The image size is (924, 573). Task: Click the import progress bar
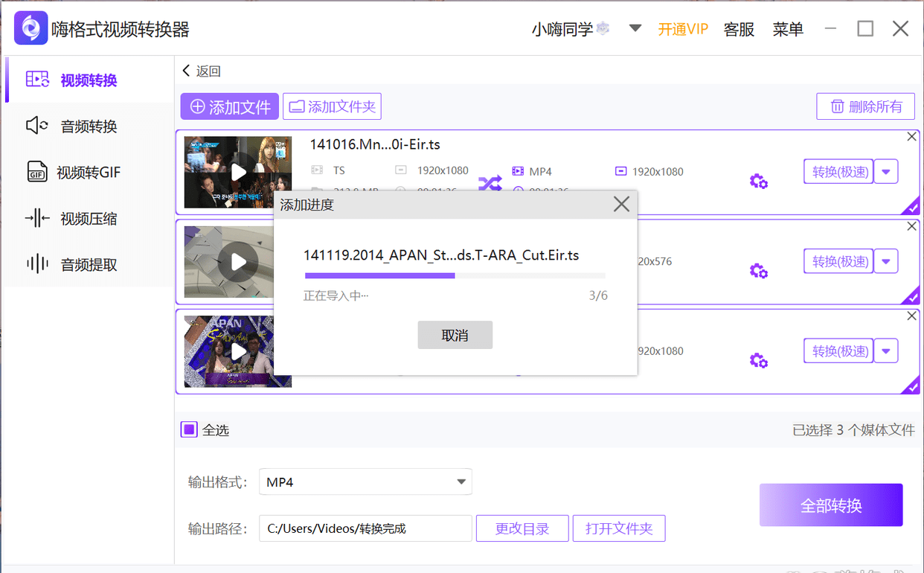point(455,275)
